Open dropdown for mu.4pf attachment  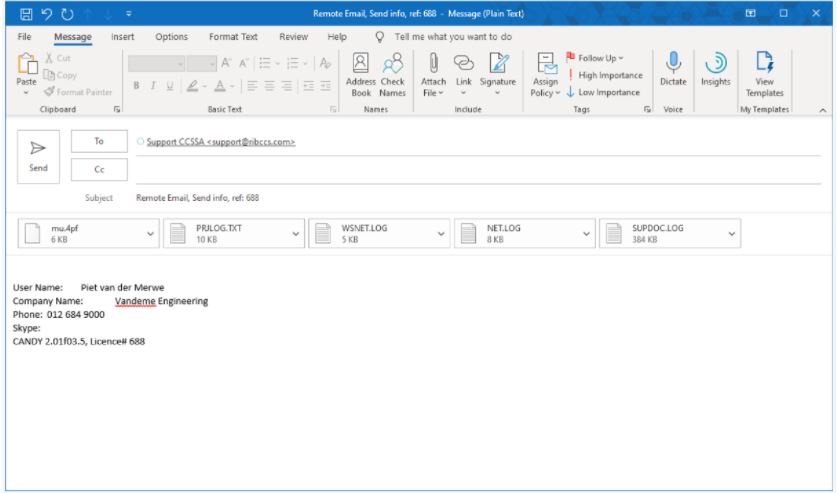[151, 234]
